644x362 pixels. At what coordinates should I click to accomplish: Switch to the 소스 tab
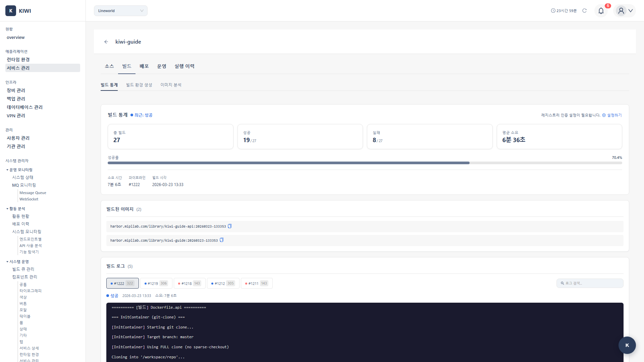[x=109, y=66]
